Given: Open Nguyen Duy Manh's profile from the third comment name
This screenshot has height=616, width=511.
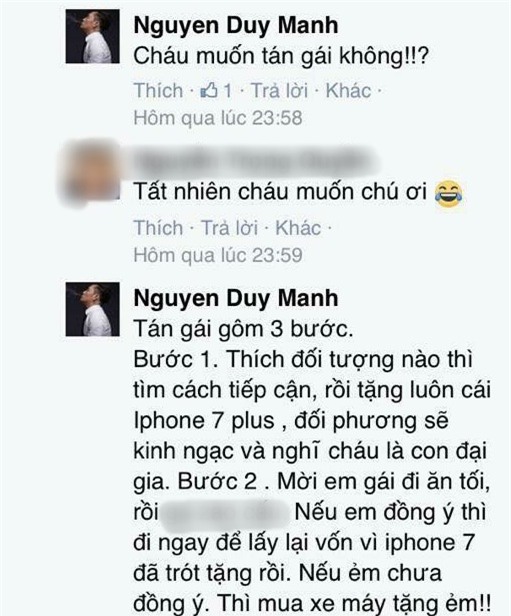Looking at the screenshot, I should point(236,298).
